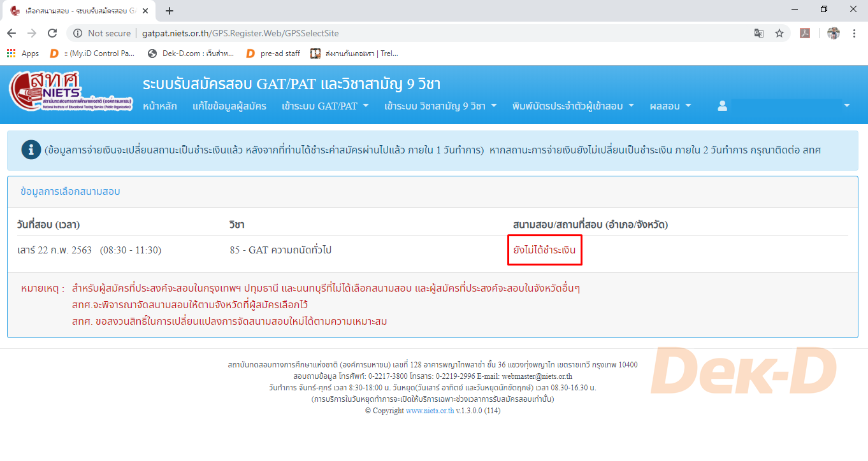
Task: Open the PDF extension icon
Action: point(805,33)
